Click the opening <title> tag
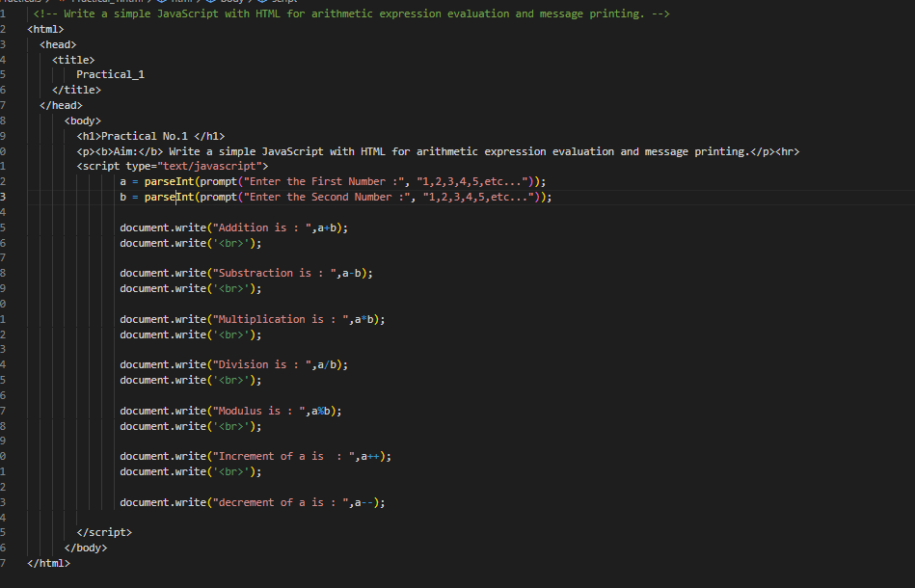 coord(73,60)
